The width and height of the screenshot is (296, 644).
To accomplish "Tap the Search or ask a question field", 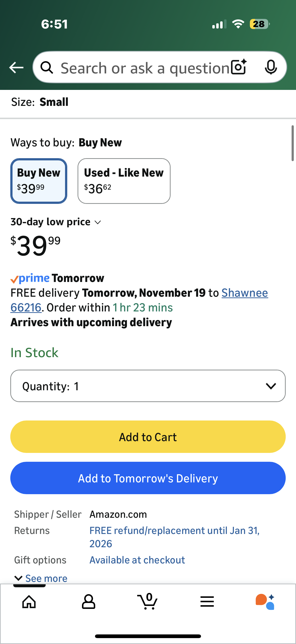I will pyautogui.click(x=145, y=68).
